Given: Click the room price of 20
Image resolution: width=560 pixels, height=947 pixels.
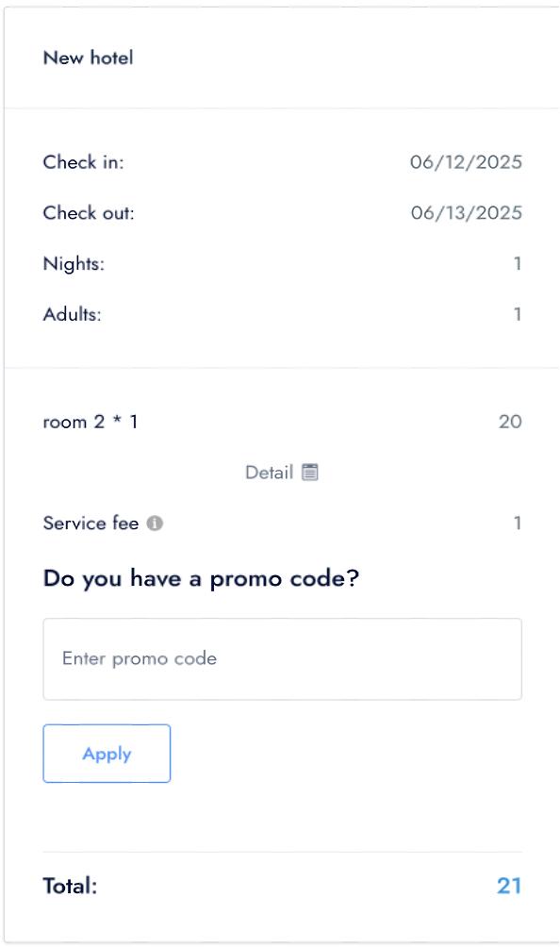Looking at the screenshot, I should pyautogui.click(x=510, y=422).
